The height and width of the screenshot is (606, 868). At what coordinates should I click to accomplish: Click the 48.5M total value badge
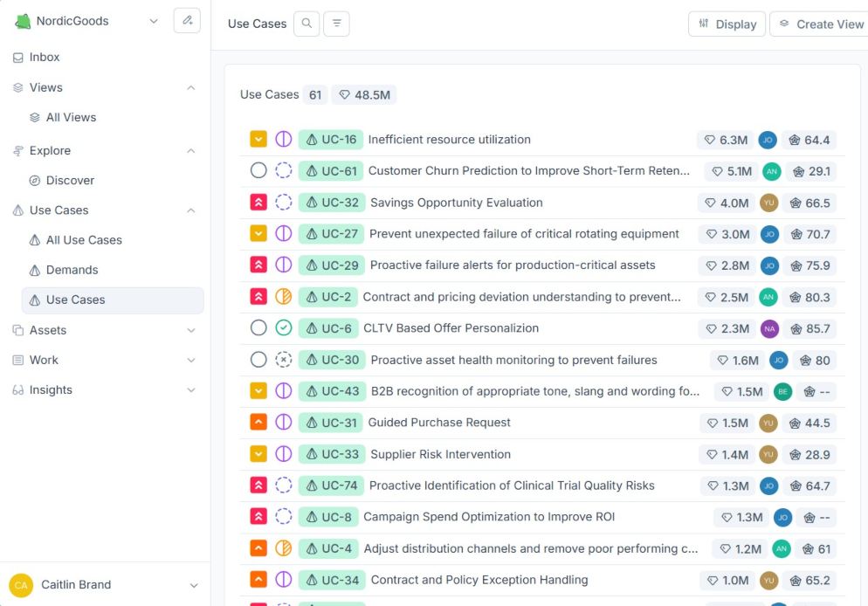(364, 94)
